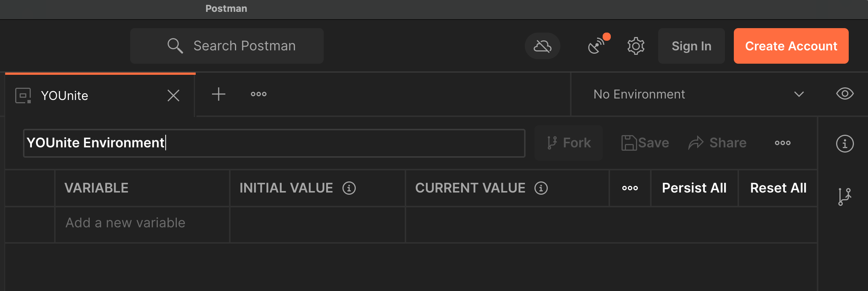This screenshot has width=868, height=291.
Task: Click the info icon beside CURRENT VALUE
Action: (541, 188)
